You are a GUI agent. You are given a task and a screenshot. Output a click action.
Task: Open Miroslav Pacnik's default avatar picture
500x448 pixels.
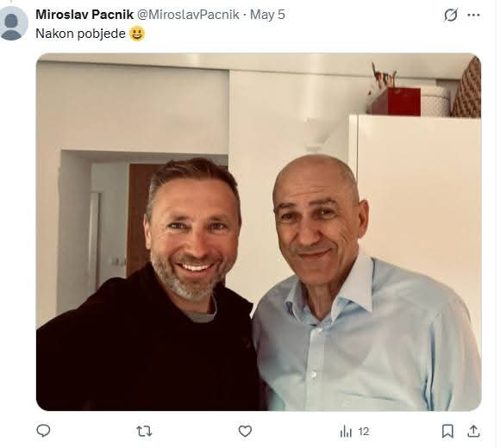tap(13, 23)
